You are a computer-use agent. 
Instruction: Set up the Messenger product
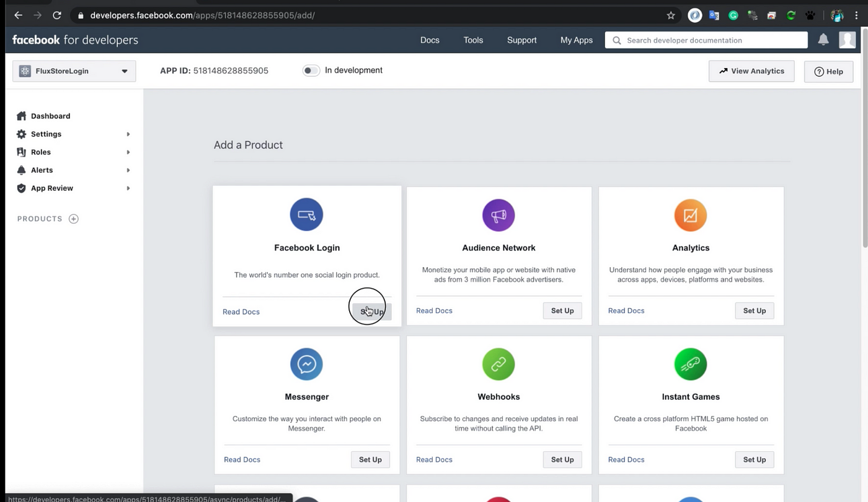370,459
